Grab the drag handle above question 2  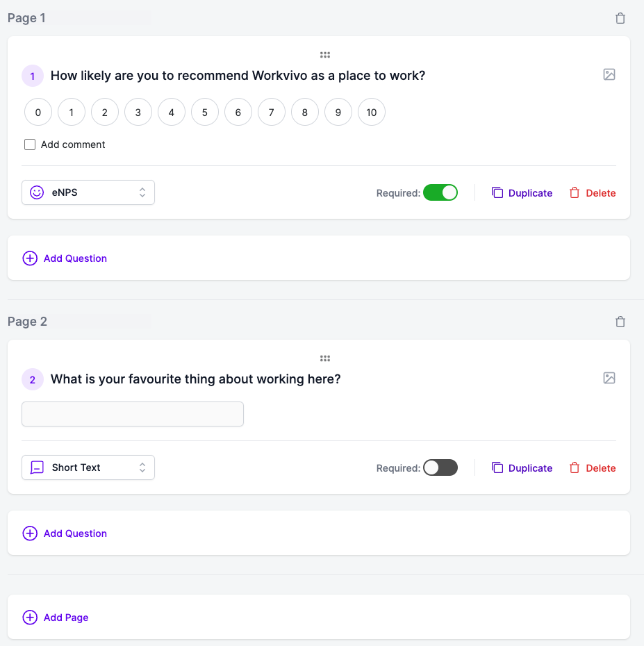click(x=325, y=358)
